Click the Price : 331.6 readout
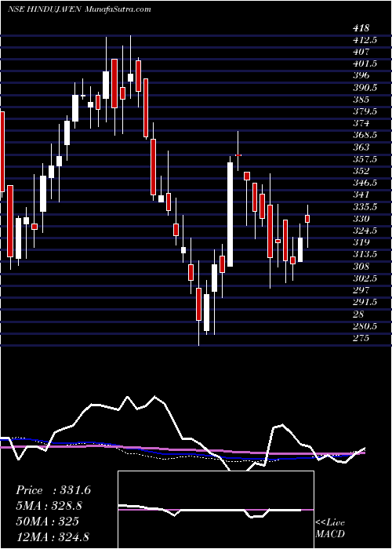The image size is (392, 549). tap(53, 490)
